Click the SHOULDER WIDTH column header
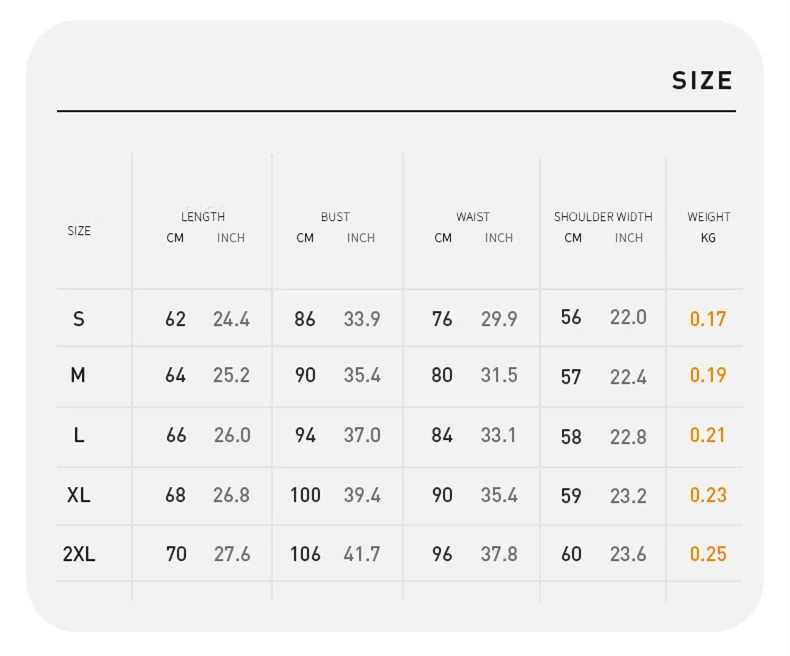The width and height of the screenshot is (790, 656). click(603, 217)
